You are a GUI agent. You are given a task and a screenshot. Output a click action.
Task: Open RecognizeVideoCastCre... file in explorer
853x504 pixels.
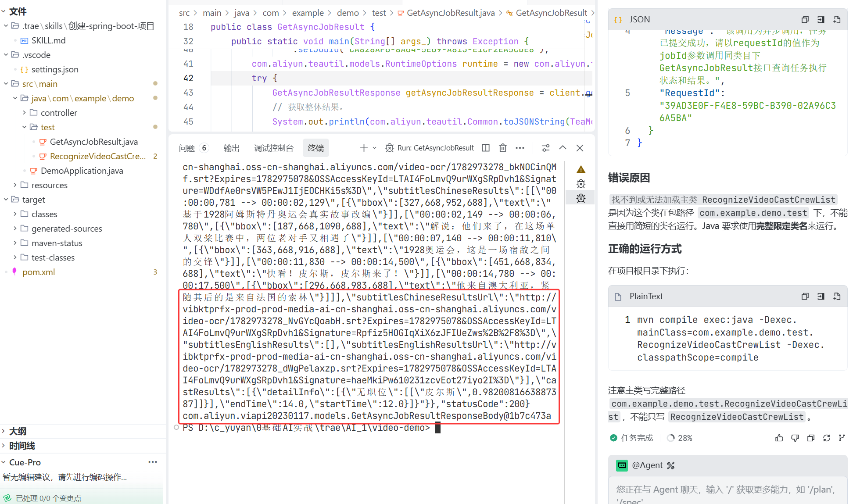(x=97, y=156)
